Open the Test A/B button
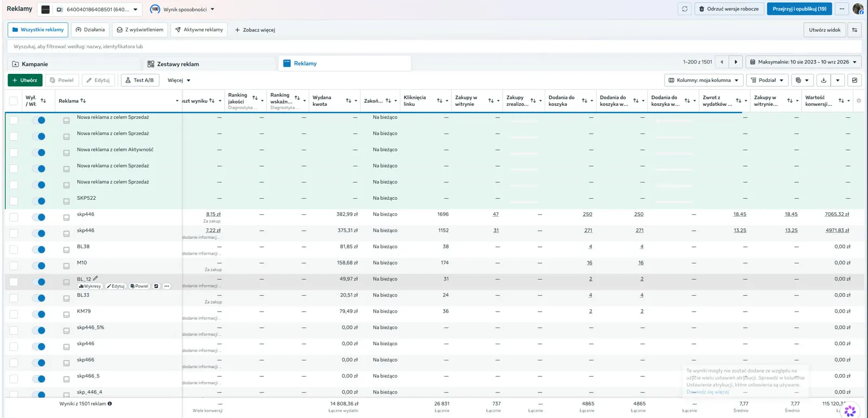 pyautogui.click(x=140, y=80)
